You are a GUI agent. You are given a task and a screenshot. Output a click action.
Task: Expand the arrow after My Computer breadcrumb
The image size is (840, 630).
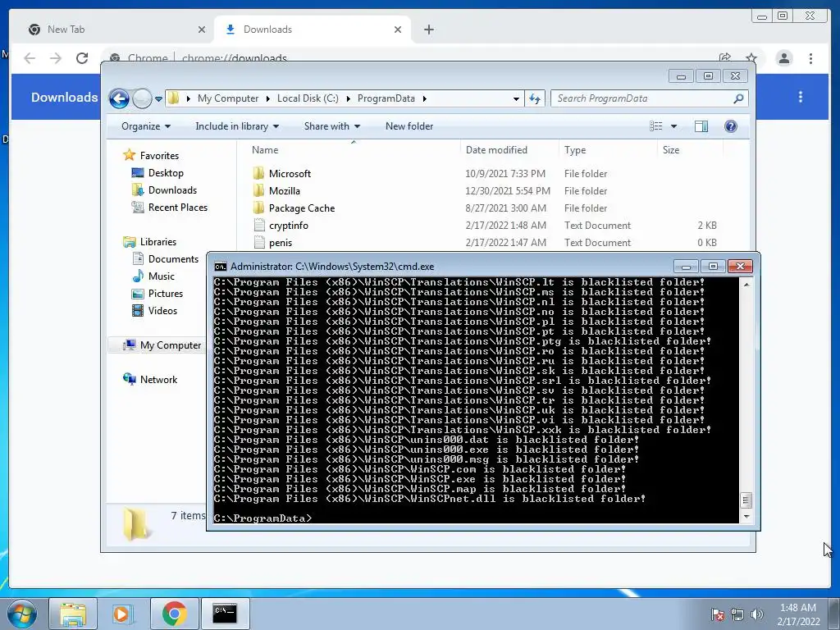pos(268,98)
